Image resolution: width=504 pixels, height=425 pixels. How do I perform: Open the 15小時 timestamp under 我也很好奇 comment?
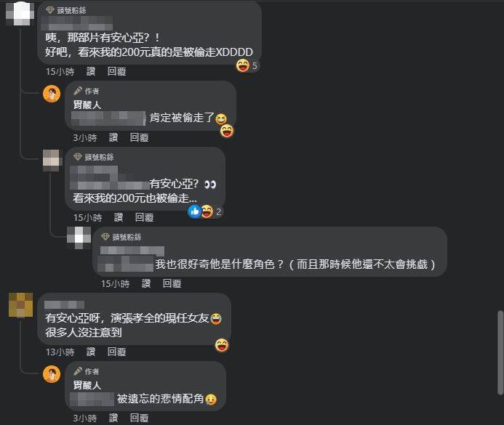point(116,283)
